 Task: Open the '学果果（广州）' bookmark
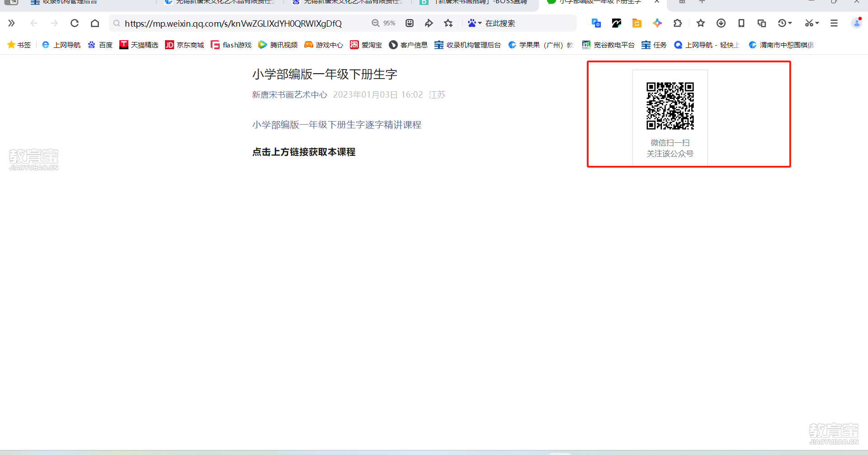541,45
